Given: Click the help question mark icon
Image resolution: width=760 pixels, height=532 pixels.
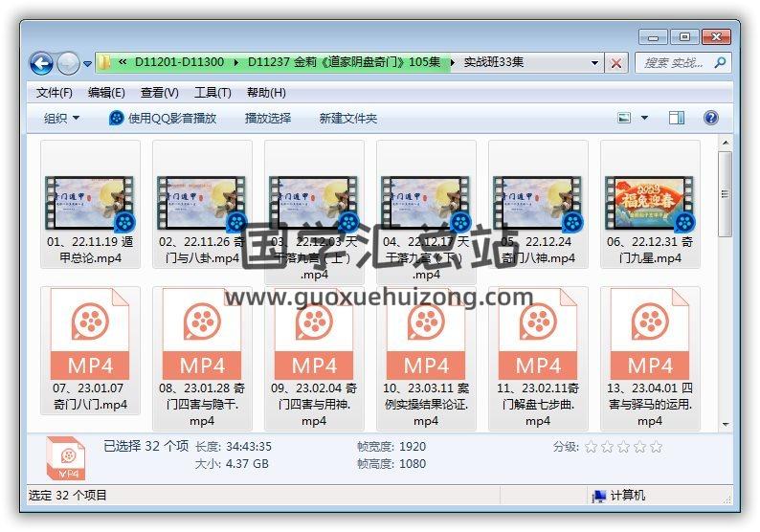Looking at the screenshot, I should click(710, 118).
